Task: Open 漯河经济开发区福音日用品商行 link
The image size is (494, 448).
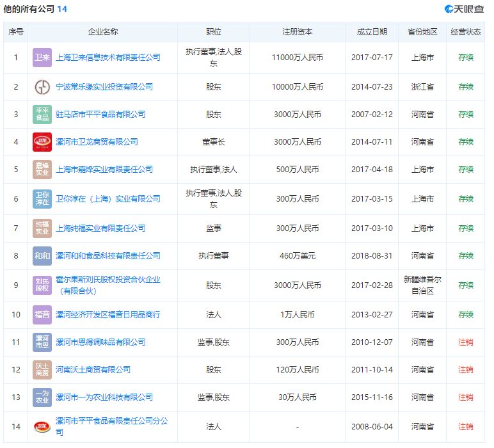Action: point(108,315)
